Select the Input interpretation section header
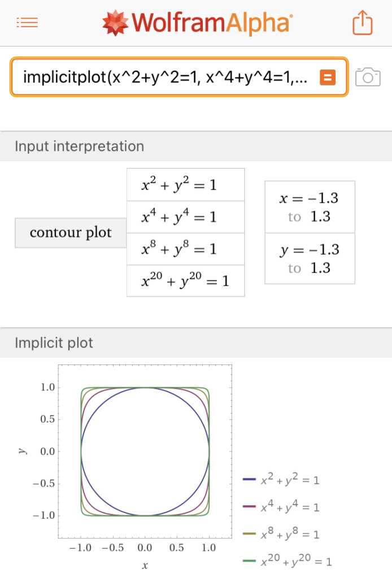The height and width of the screenshot is (582, 392). click(80, 146)
